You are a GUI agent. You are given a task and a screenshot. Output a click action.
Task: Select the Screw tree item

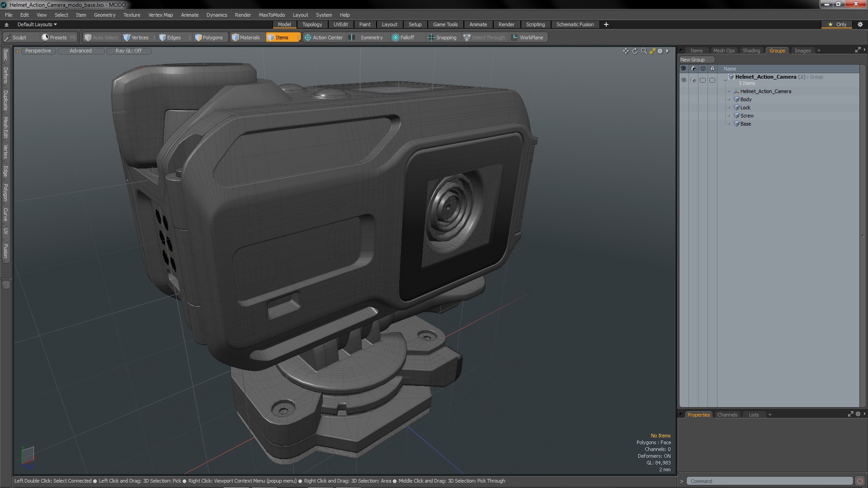(x=746, y=115)
